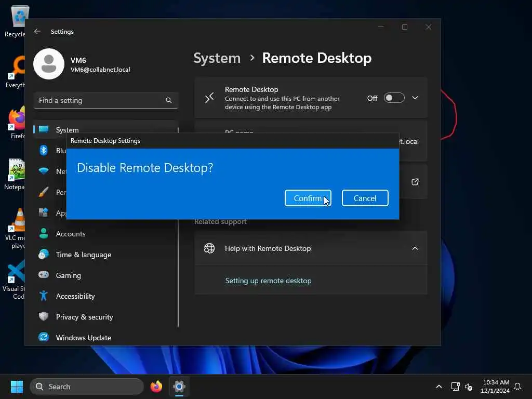Viewport: 532px width, 399px height.
Task: Click the Privacy & security shield icon
Action: pos(44,316)
